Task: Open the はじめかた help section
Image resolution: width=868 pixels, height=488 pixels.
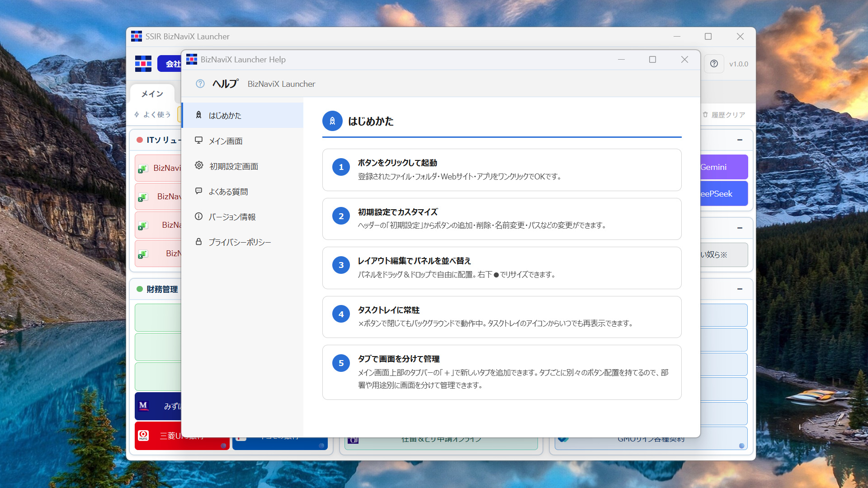Action: tap(242, 115)
